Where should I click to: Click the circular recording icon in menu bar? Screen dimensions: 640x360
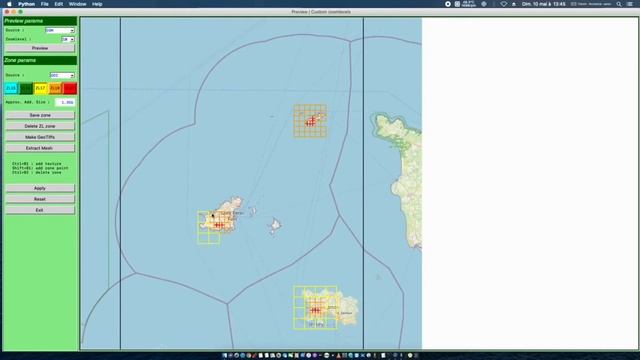click(448, 4)
